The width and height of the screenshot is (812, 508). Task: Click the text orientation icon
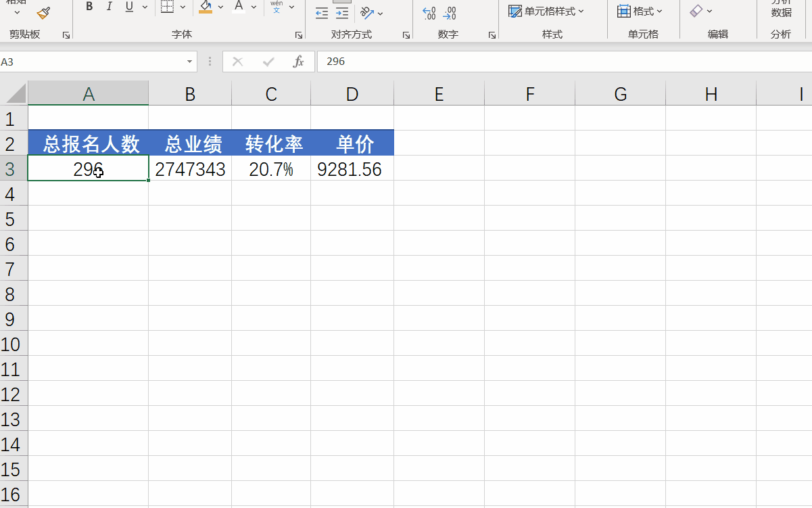point(367,13)
